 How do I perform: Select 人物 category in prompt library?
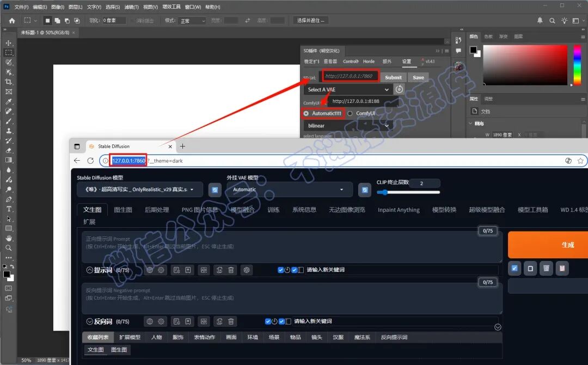tap(156, 337)
